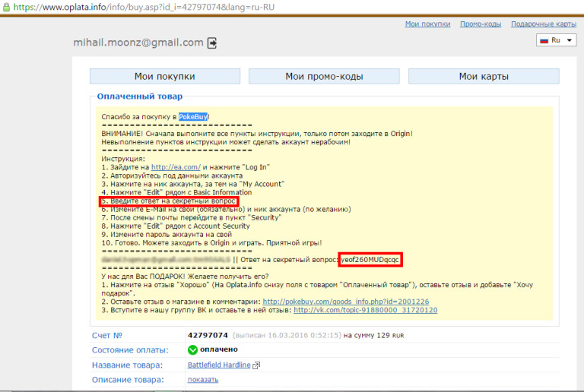Click the secret answer yeof260MUDqcqc
The image size is (584, 392).
[x=370, y=260]
